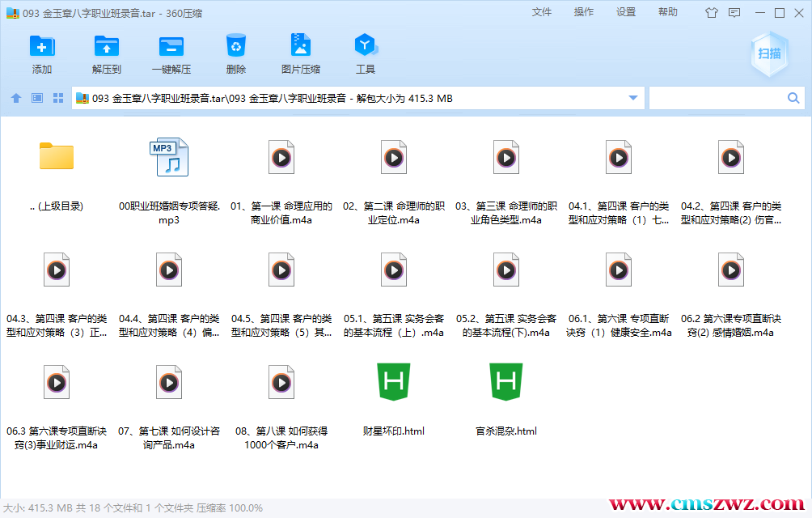Open the archive path dropdown arrow

633,97
